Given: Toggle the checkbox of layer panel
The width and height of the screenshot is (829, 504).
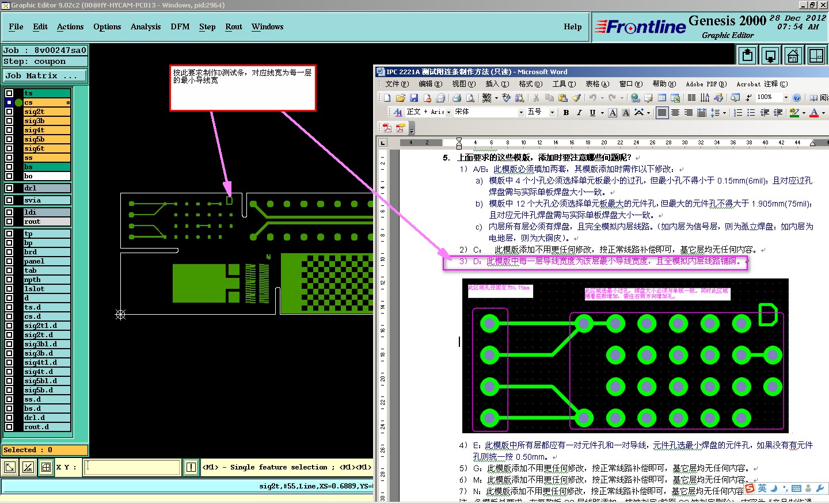Looking at the screenshot, I should click(9, 261).
